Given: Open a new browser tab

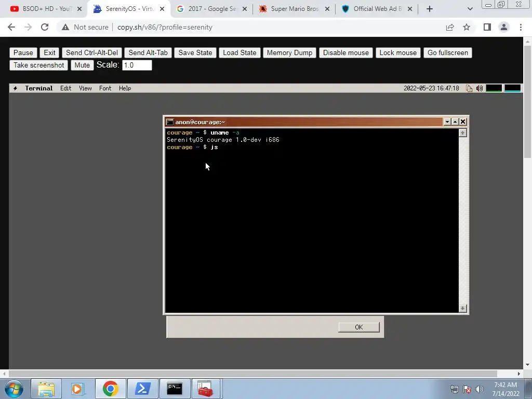Looking at the screenshot, I should [x=430, y=9].
